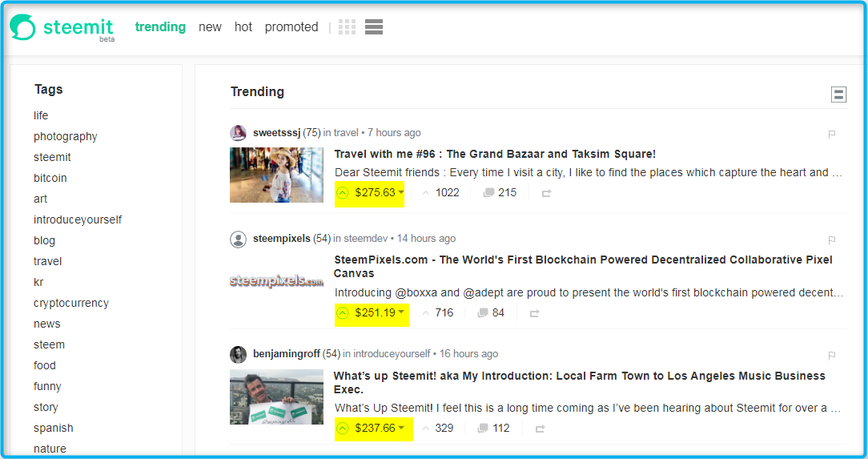Select the art tag

pos(40,199)
